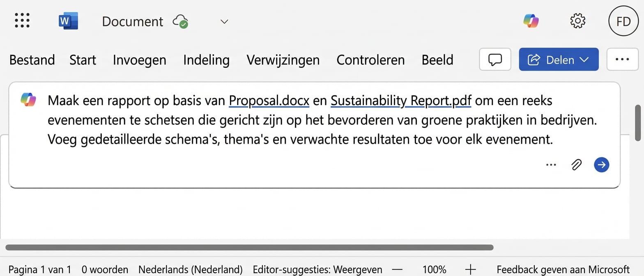Viewport: 644px width, 276px height.
Task: Open more options in the Copilot prompt box
Action: (x=551, y=165)
